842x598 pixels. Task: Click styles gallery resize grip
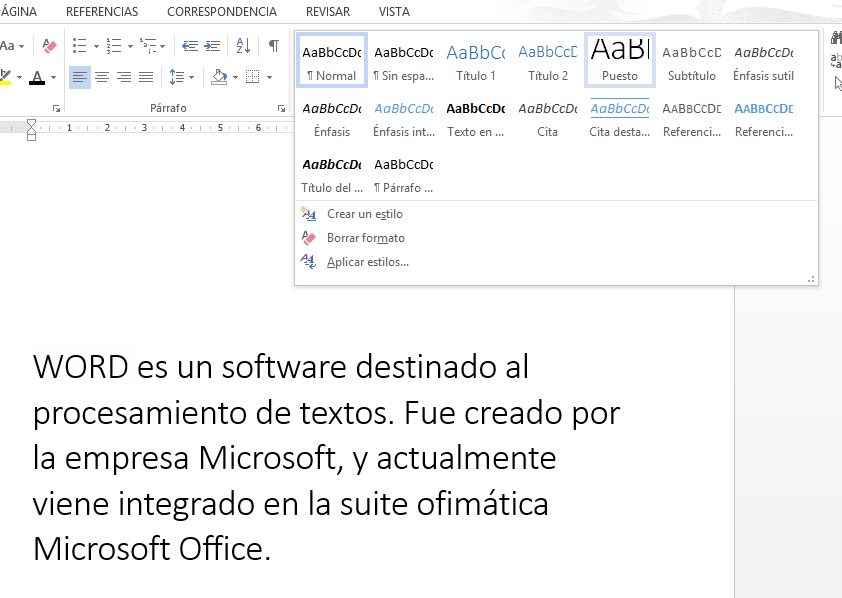point(811,279)
